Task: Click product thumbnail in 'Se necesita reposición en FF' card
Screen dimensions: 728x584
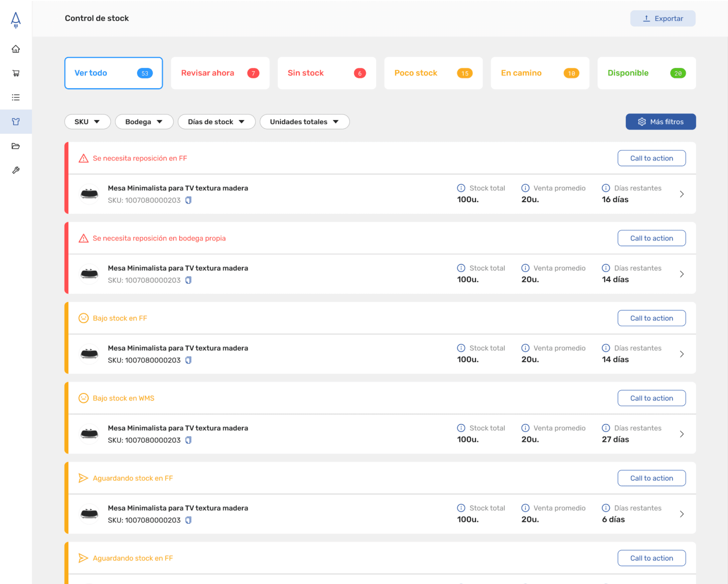Action: (x=89, y=194)
